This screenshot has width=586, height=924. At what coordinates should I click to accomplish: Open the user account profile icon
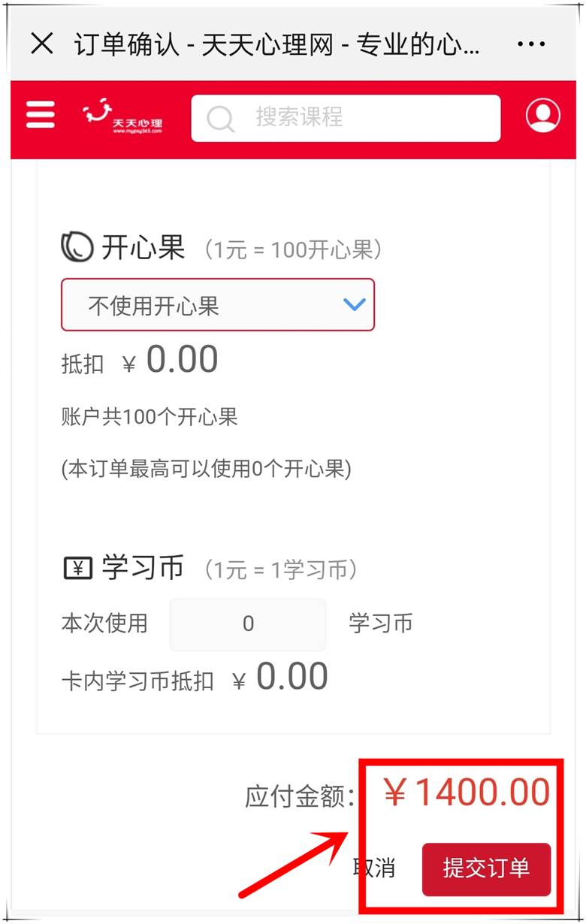(x=542, y=116)
